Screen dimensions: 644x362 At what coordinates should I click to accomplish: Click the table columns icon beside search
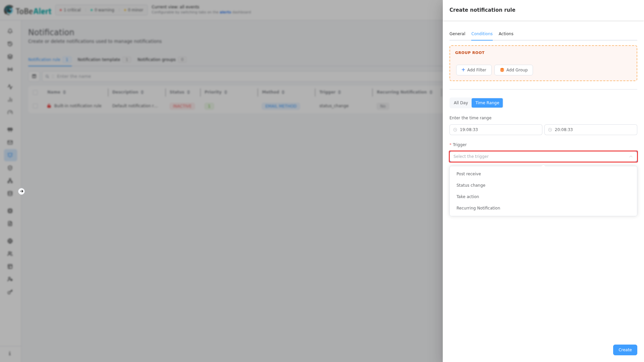coord(34,76)
